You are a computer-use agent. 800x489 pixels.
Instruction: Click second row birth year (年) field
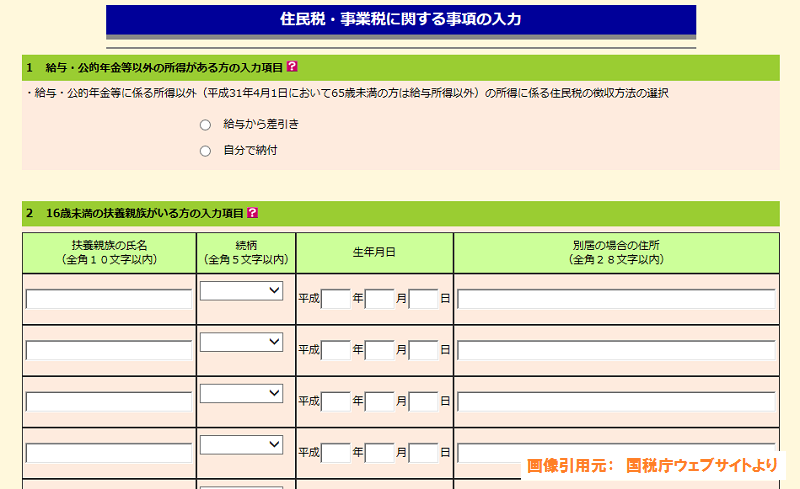click(x=336, y=351)
